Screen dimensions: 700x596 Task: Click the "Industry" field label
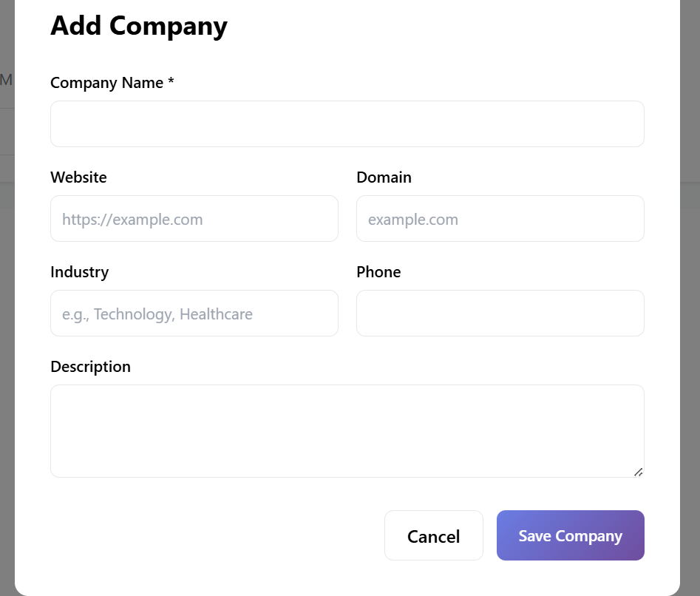79,272
